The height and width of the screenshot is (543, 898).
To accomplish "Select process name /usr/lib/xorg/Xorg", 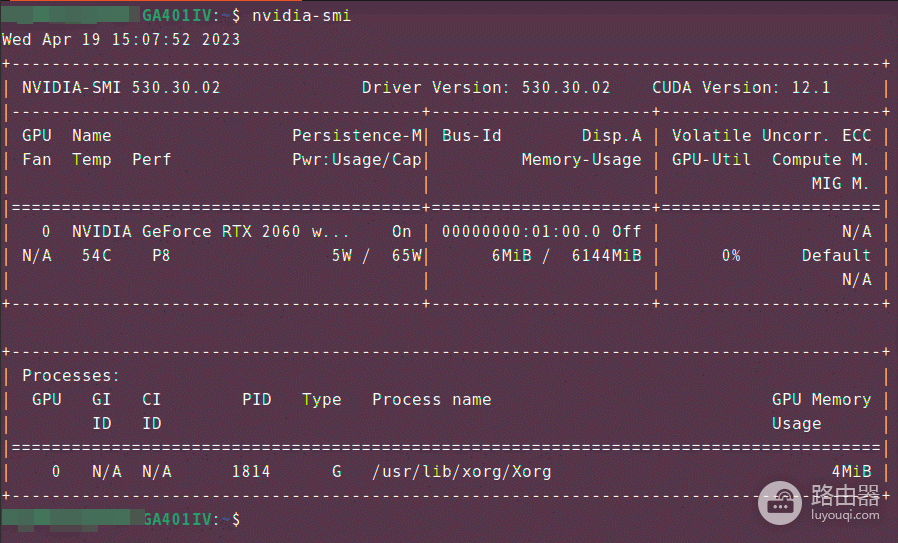I will tap(462, 472).
